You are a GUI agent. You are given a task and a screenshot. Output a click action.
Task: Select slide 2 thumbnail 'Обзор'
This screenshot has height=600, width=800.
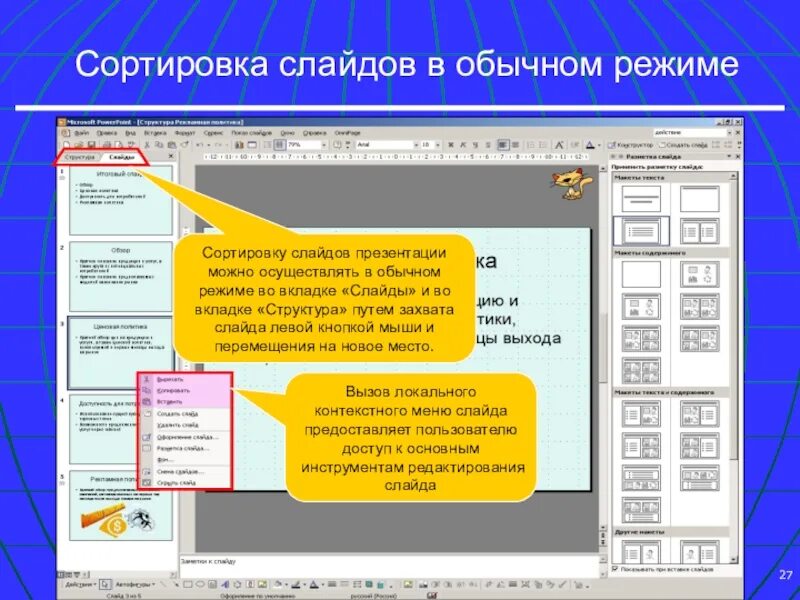tap(121, 277)
